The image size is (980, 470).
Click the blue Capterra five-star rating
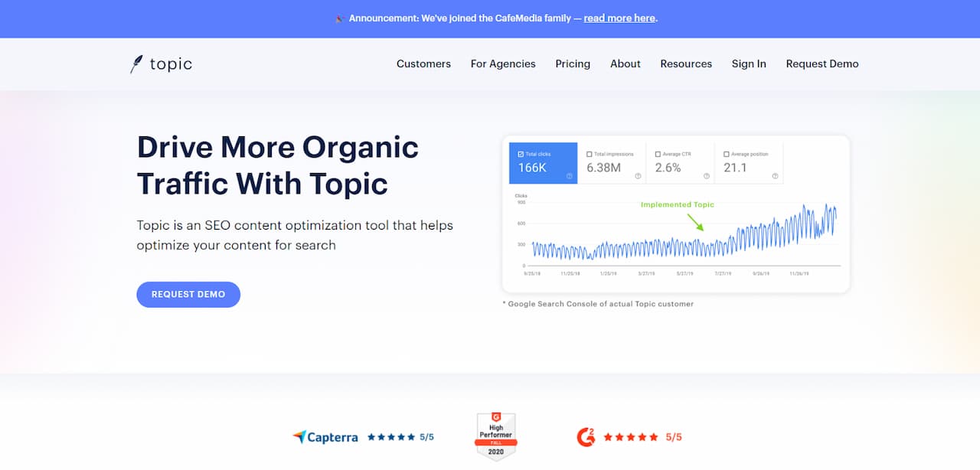[391, 437]
